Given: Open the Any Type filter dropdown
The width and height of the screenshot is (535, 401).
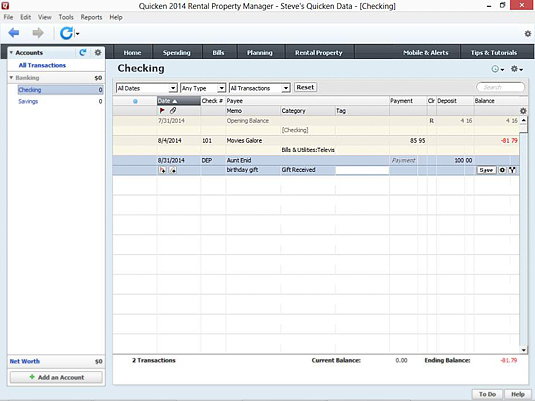Looking at the screenshot, I should (x=203, y=88).
